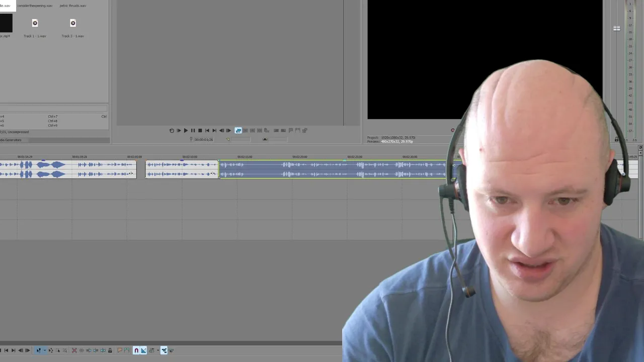Toggle the Lock event padlock icon
Viewport: 644px width, 362px height.
(x=110, y=350)
